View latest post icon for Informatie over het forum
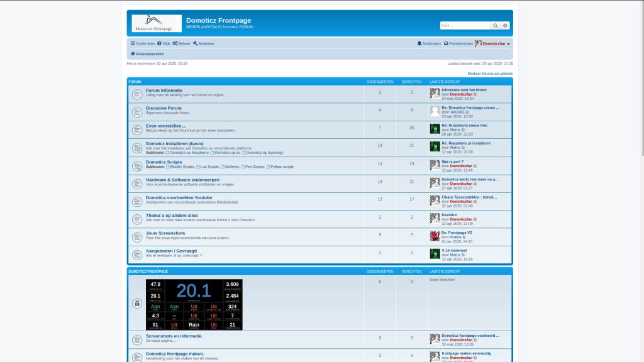 [x=475, y=94]
